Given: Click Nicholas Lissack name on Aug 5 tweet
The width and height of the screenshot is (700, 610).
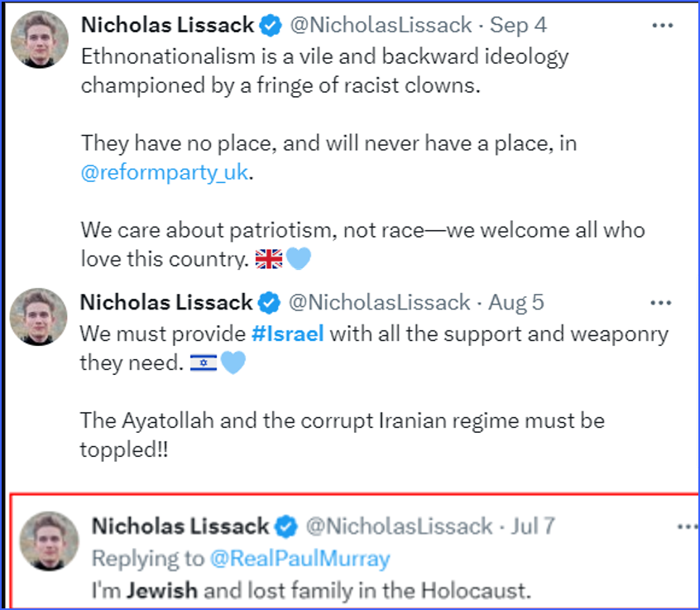Looking at the screenshot, I should (167, 303).
